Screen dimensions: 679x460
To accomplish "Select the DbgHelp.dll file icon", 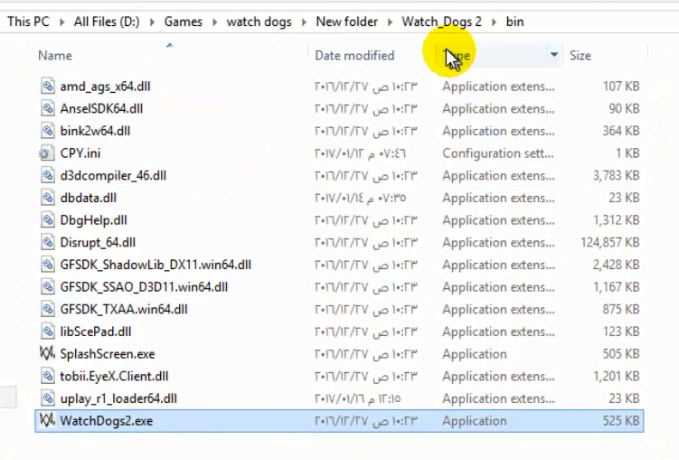I will pos(48,220).
